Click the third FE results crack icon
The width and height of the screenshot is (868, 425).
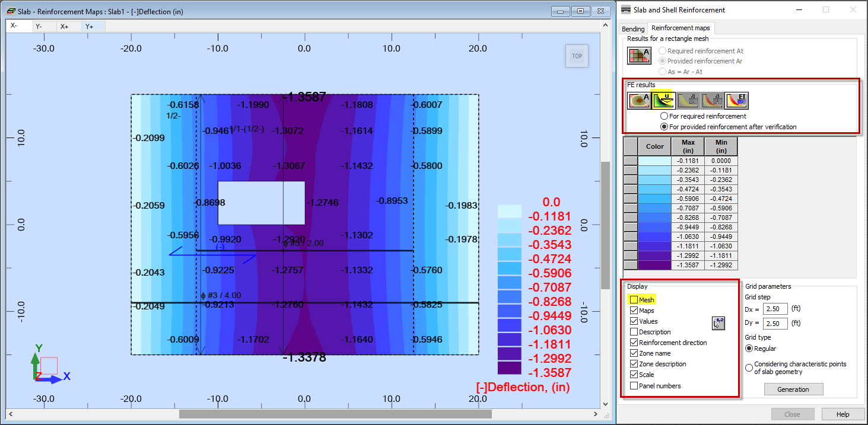pyautogui.click(x=688, y=101)
